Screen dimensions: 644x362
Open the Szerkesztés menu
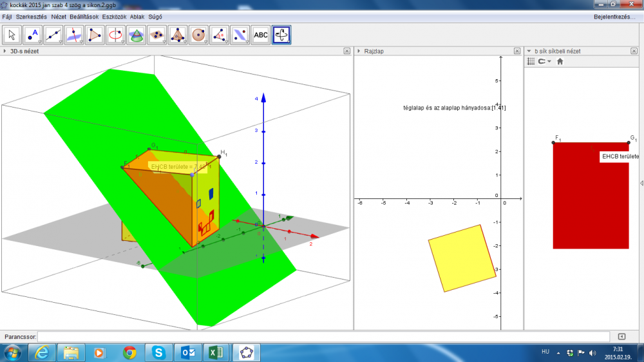pyautogui.click(x=31, y=16)
